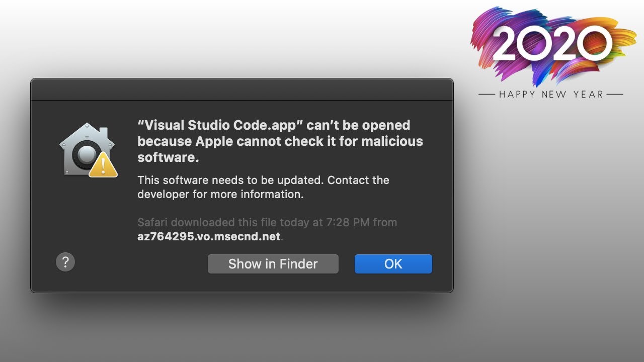Click the 2020 logo graphic
Image resolution: width=644 pixels, height=362 pixels.
click(552, 44)
